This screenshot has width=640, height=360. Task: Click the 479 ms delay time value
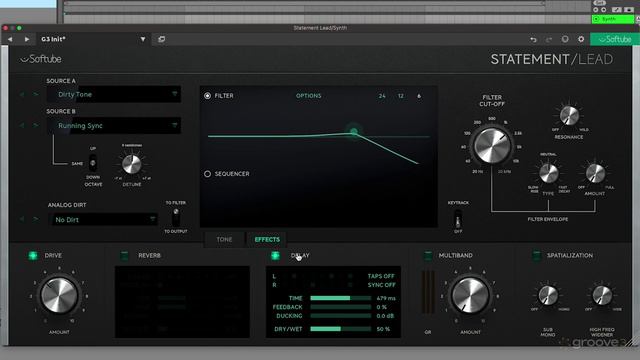[x=386, y=298]
